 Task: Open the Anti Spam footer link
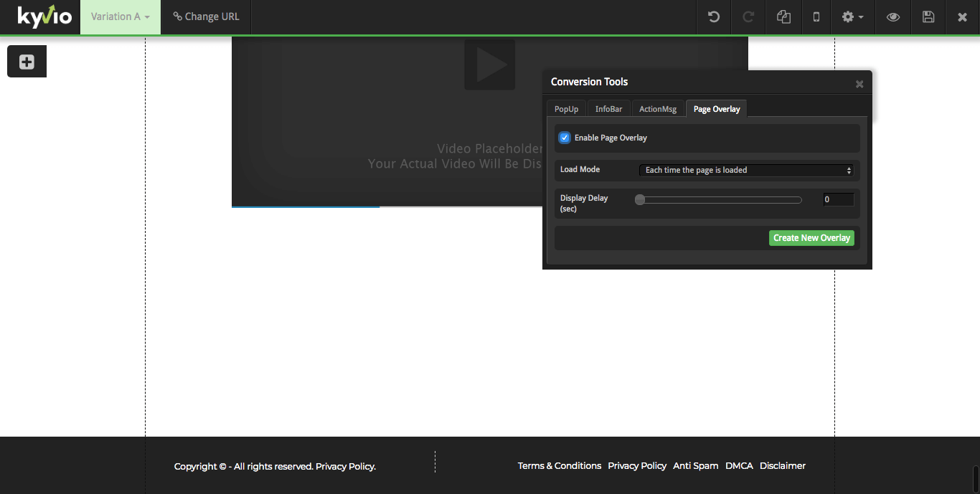[695, 466]
